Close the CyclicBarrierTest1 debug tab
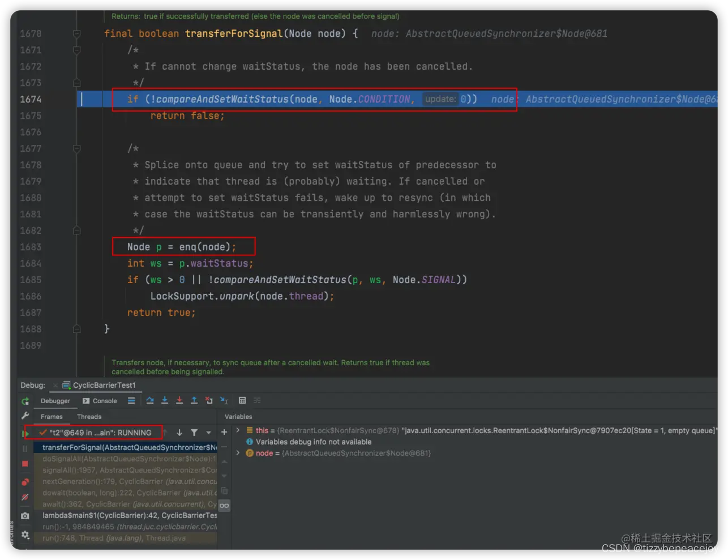The width and height of the screenshot is (728, 560). tap(55, 386)
